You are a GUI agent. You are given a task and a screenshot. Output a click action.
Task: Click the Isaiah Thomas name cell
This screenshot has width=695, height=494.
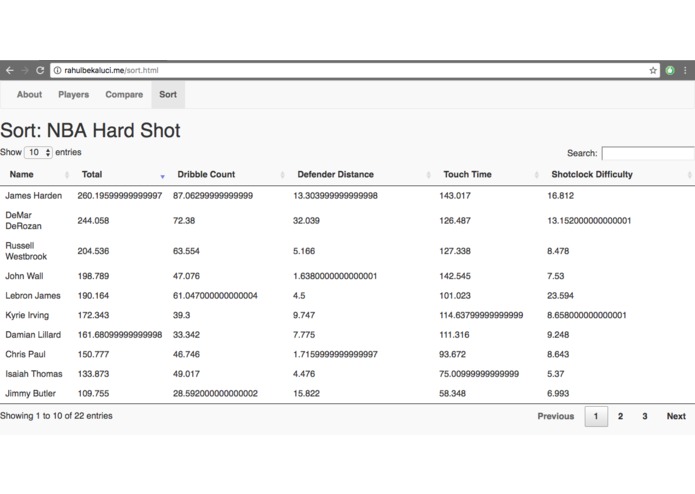click(x=34, y=373)
